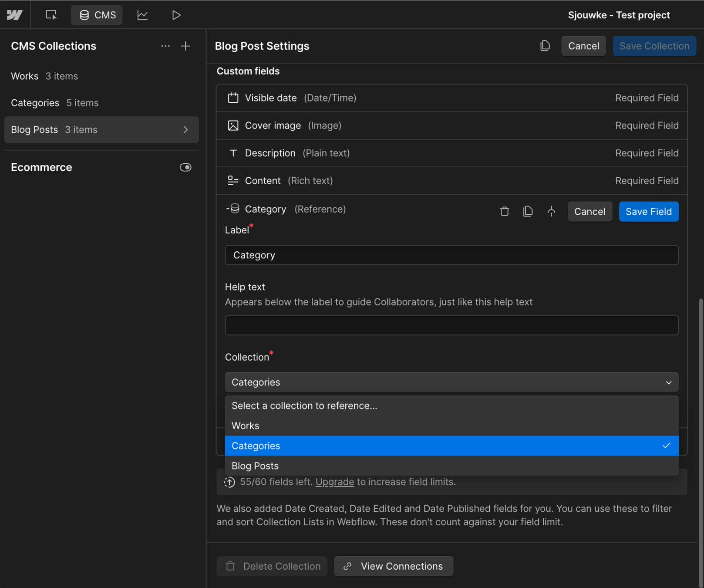Open the Visible date field

pyautogui.click(x=452, y=98)
